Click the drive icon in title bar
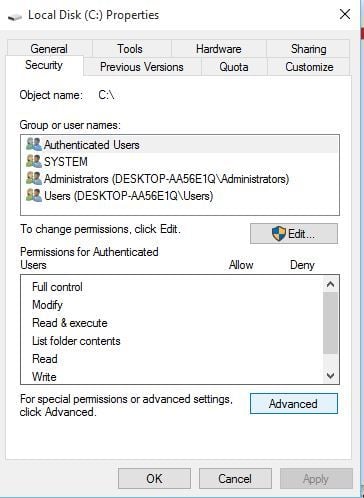Image resolution: width=364 pixels, height=498 pixels. click(15, 16)
